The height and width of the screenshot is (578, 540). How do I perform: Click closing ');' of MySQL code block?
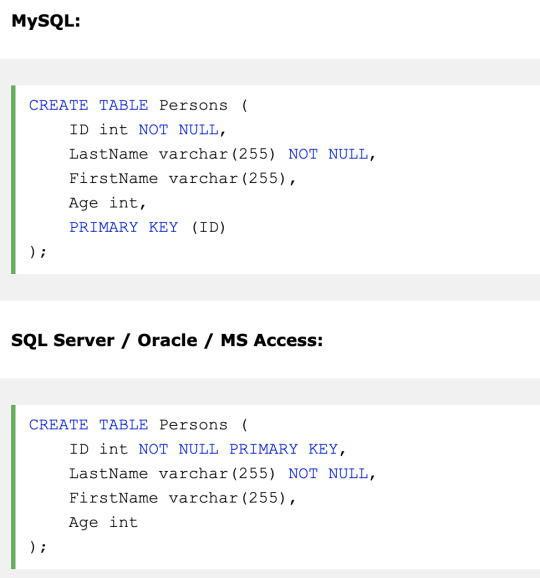pyautogui.click(x=38, y=252)
